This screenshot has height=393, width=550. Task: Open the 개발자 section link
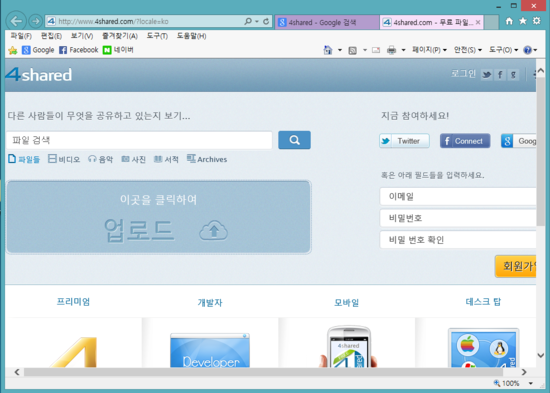(210, 302)
